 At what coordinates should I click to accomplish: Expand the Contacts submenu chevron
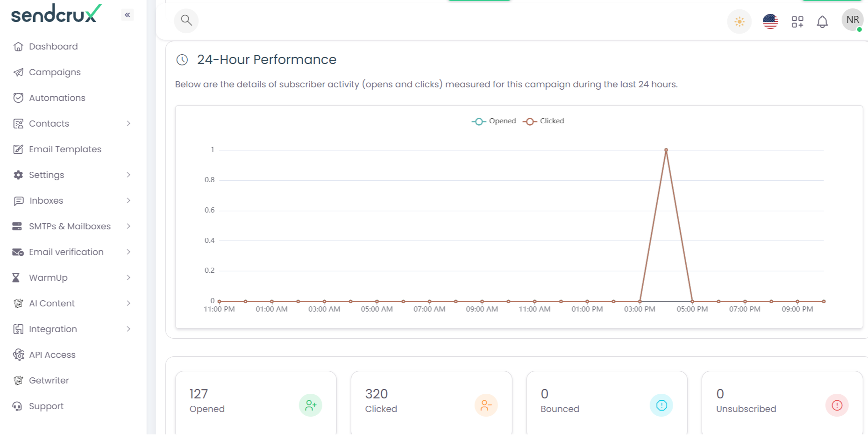128,123
